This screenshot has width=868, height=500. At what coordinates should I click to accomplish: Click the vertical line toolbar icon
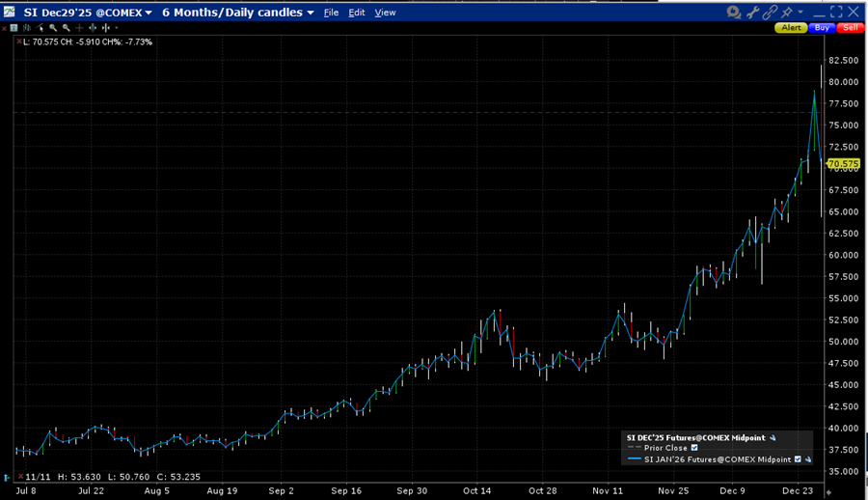click(106, 28)
